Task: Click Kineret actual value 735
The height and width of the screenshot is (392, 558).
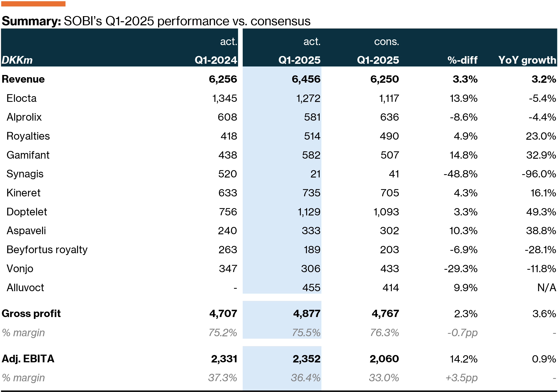Action: pyautogui.click(x=311, y=193)
